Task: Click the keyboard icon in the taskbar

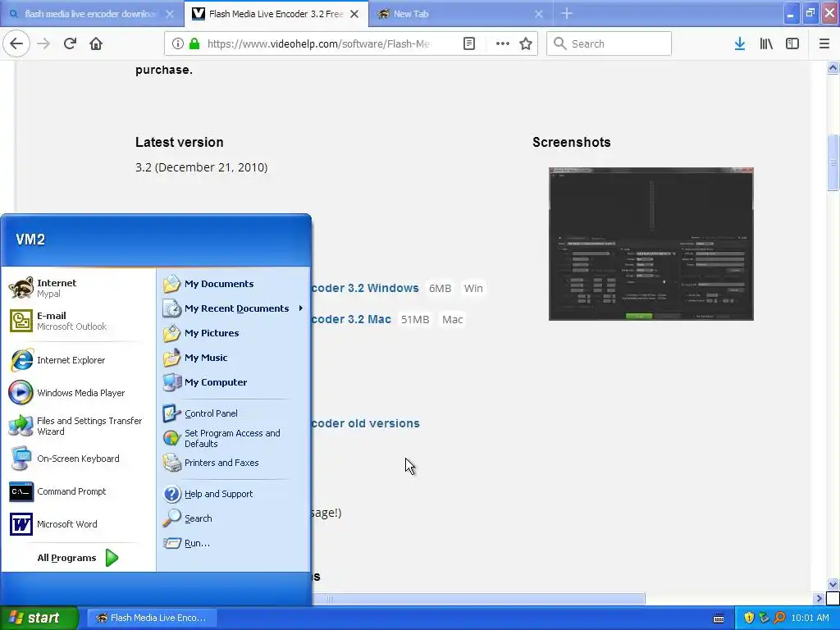Action: coord(719,619)
